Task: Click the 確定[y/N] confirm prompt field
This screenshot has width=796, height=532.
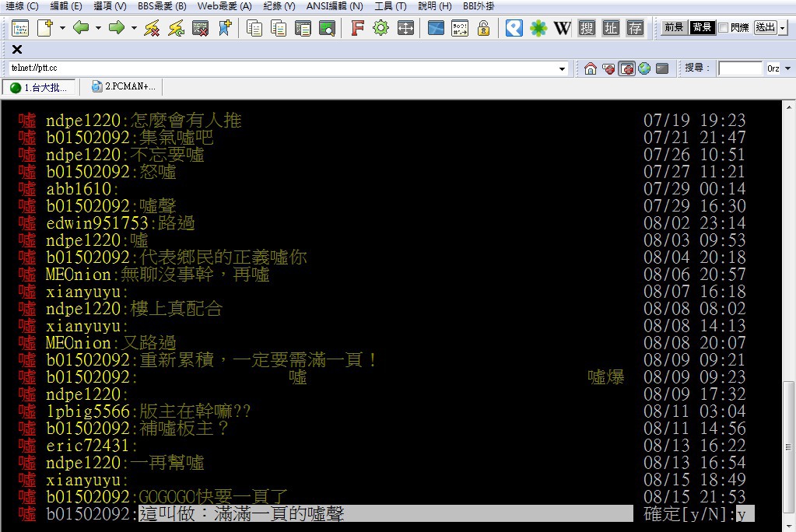Action: click(x=745, y=514)
